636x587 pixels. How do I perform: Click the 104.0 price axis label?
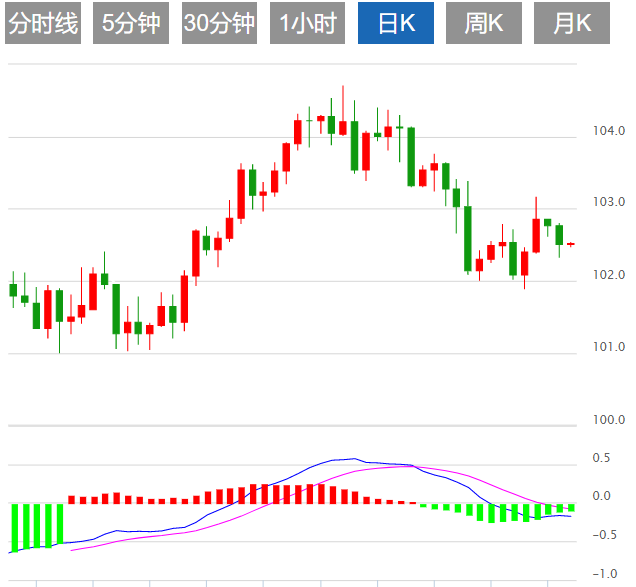[608, 131]
